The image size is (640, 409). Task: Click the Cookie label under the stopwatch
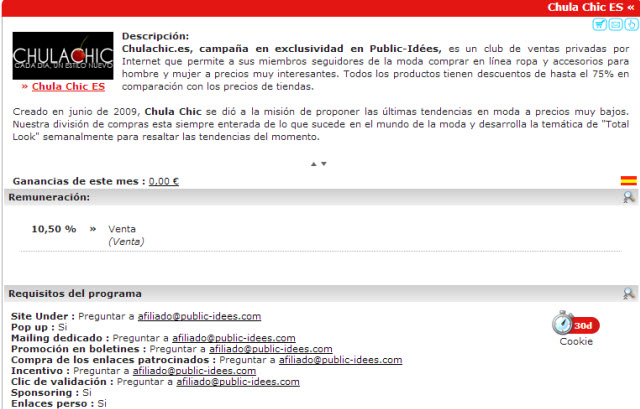click(x=576, y=342)
